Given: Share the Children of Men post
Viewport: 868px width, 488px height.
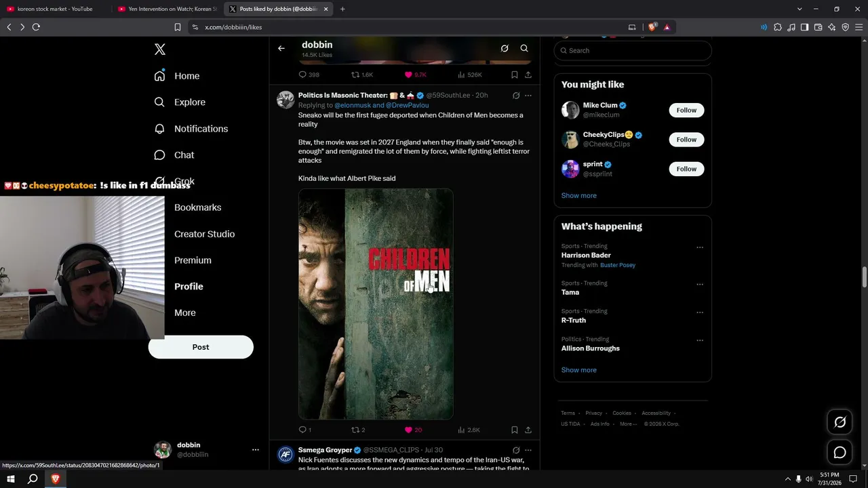Looking at the screenshot, I should [x=528, y=430].
